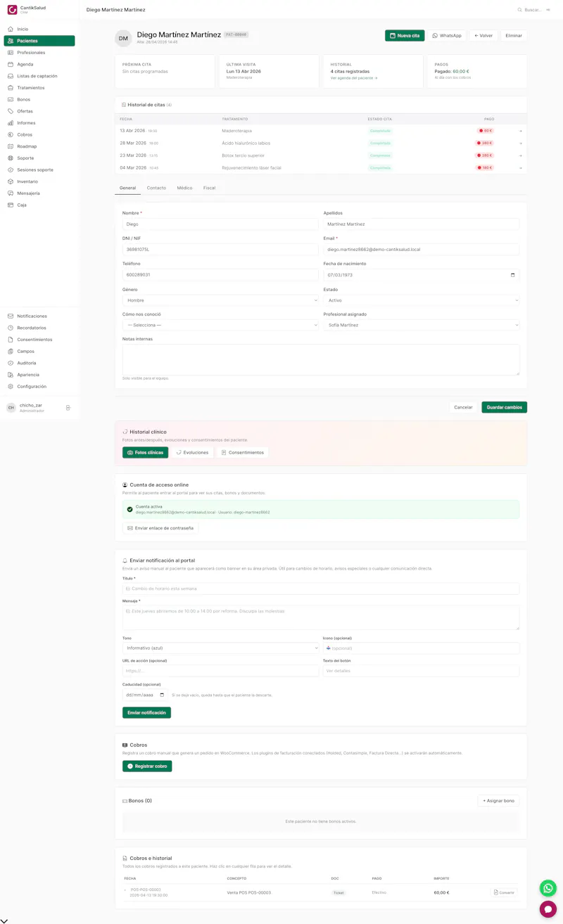Click the Título notification input

[321, 588]
